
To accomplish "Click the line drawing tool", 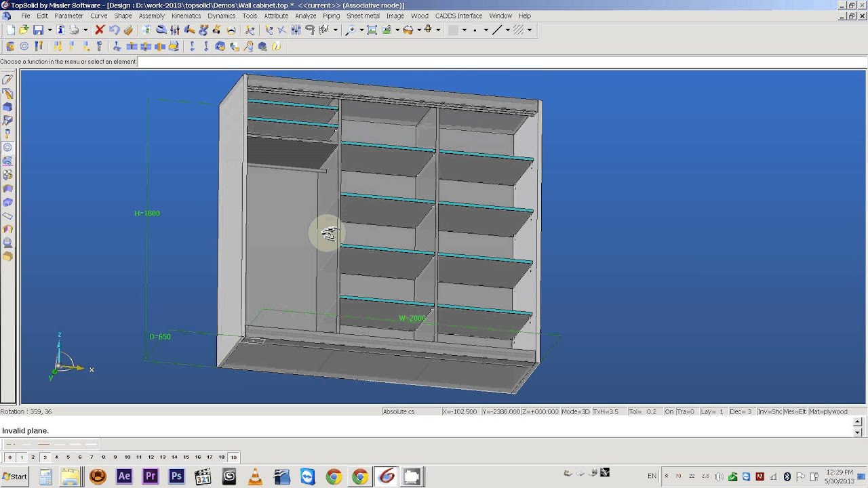I will click(x=497, y=30).
